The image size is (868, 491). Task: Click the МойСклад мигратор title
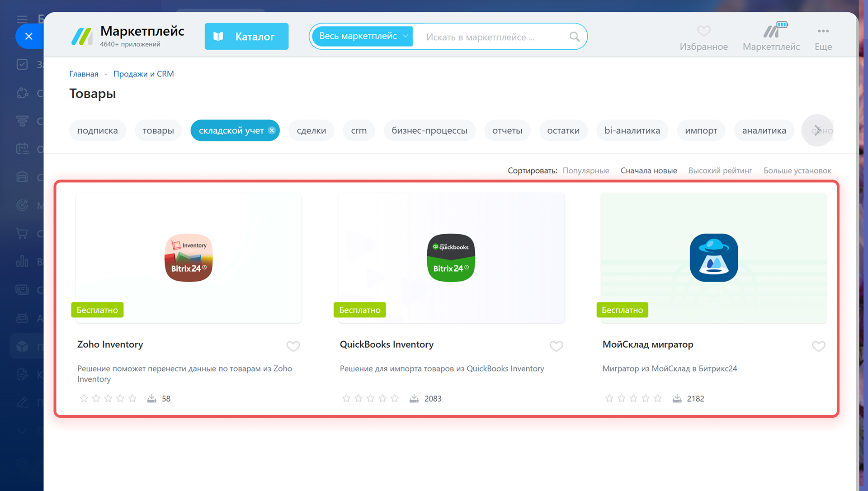pos(647,344)
